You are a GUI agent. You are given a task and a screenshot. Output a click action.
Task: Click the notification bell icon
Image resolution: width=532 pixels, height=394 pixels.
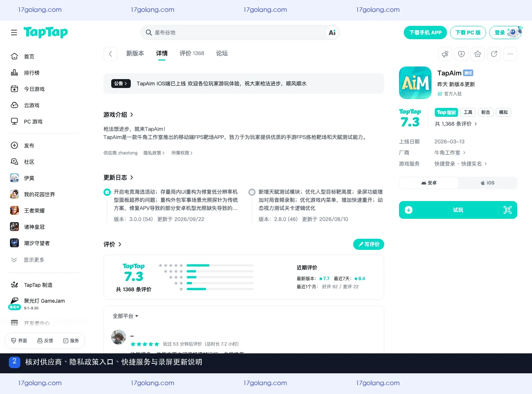445,54
